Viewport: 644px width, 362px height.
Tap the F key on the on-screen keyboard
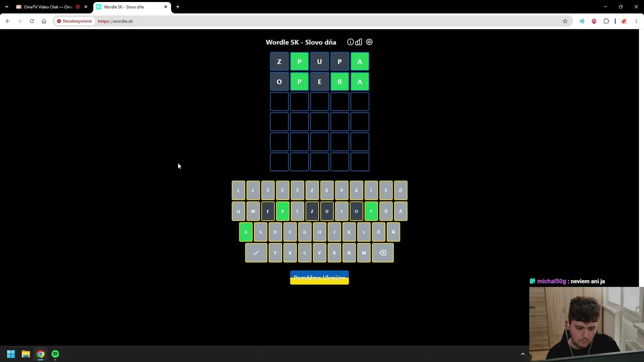tap(290, 232)
